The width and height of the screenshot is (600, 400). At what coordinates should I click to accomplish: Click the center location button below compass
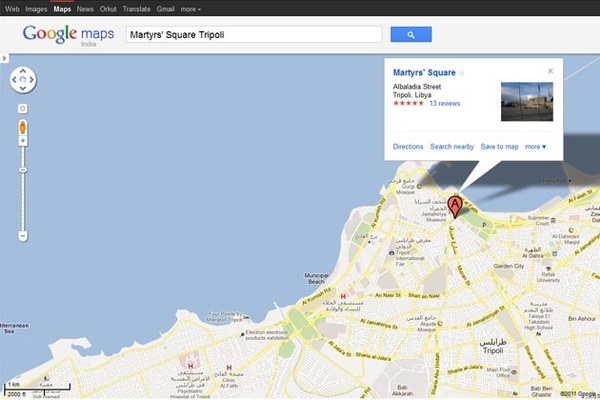22,108
